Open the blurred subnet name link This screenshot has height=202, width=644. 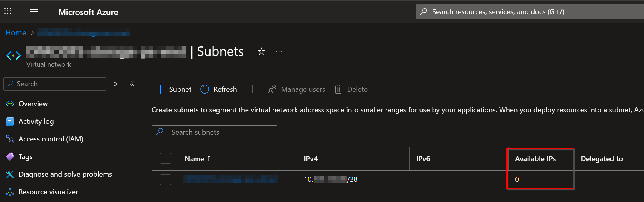pos(230,179)
